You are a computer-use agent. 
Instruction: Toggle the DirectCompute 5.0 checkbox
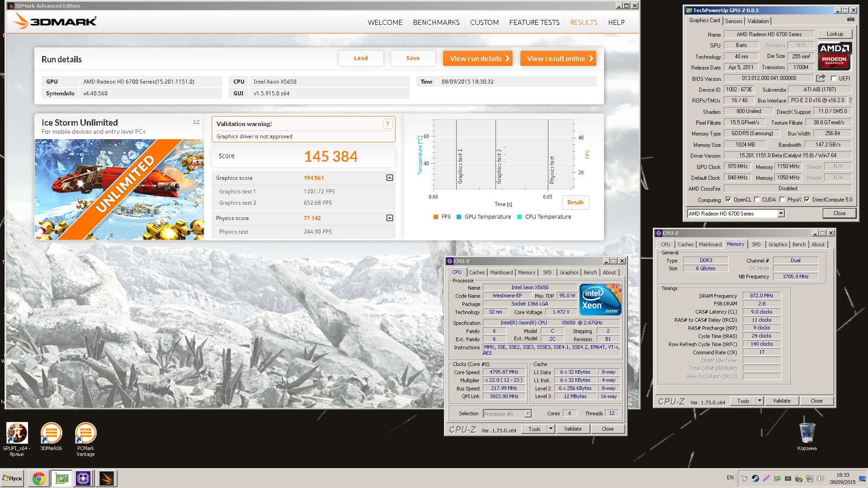[x=807, y=199]
